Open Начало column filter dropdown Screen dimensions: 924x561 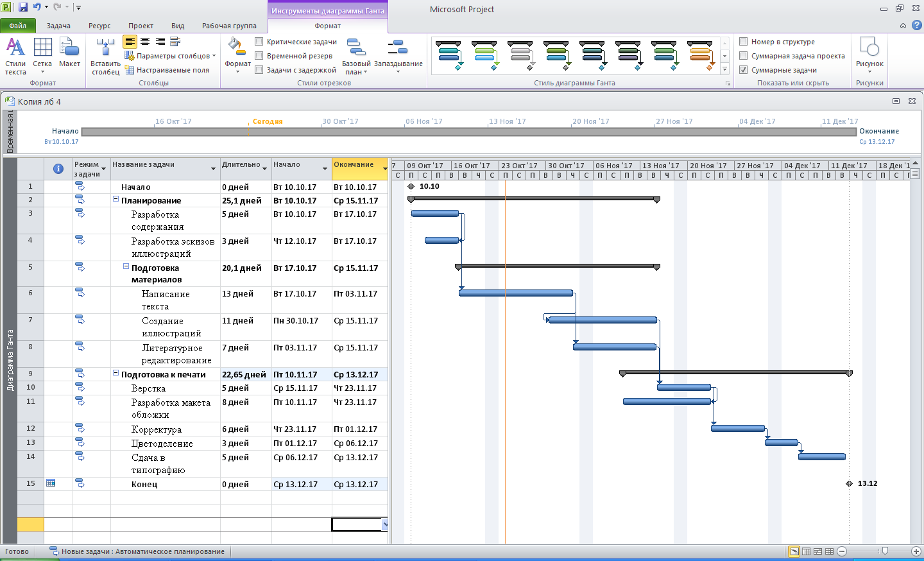coord(325,169)
